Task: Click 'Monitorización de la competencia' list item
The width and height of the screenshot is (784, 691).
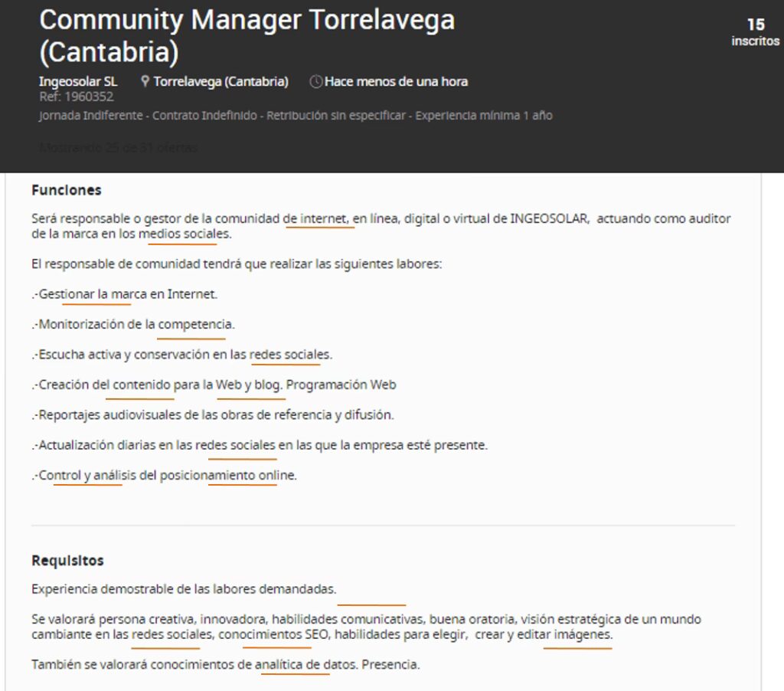Action: pyautogui.click(x=135, y=324)
